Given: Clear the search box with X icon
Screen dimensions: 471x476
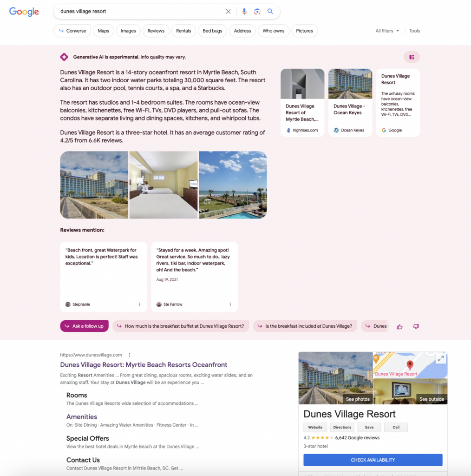Looking at the screenshot, I should [228, 12].
